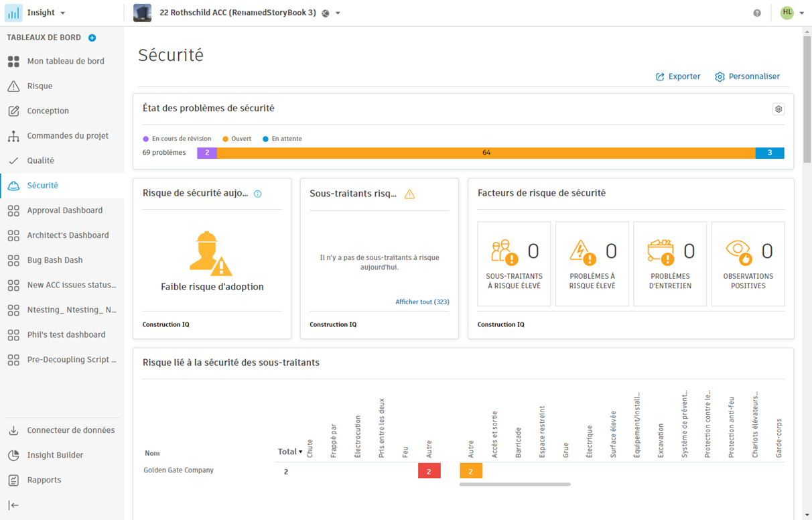Viewport: 812px width, 520px height.
Task: Click the Insight Builder pie chart icon
Action: click(x=13, y=455)
